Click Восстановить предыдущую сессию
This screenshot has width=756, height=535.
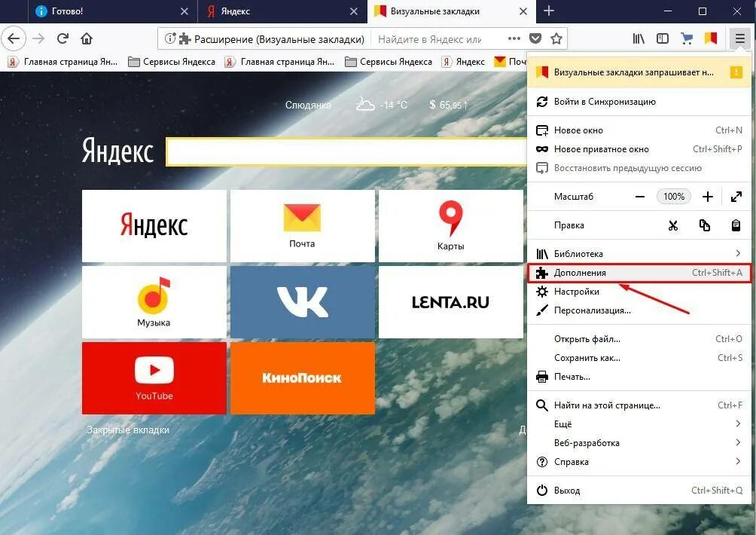click(639, 168)
